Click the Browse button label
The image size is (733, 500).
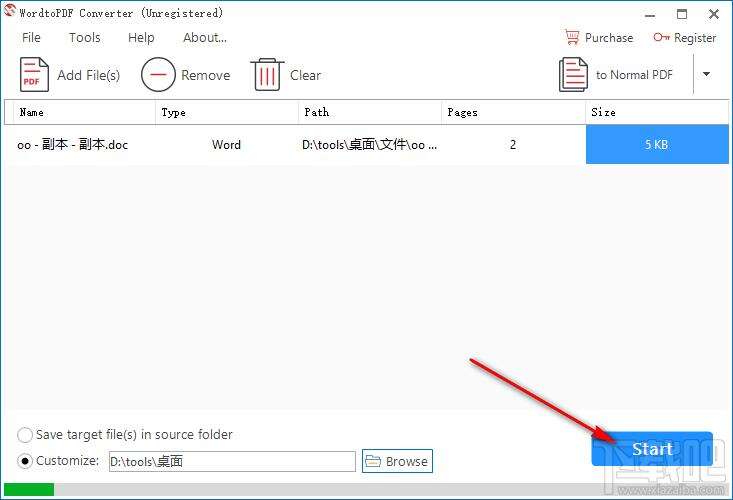pos(406,461)
